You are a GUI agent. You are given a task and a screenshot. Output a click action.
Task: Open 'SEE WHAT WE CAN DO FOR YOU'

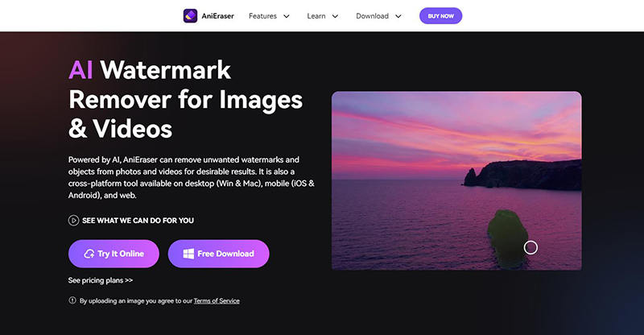(x=138, y=220)
